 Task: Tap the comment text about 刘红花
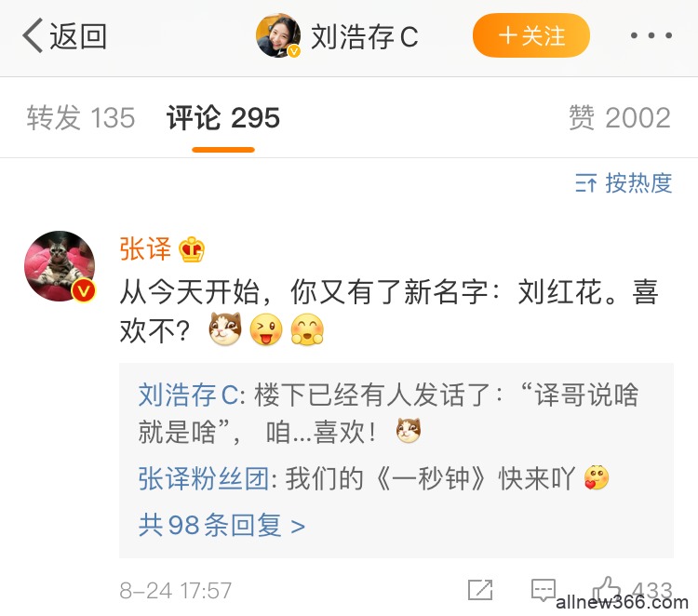tap(389, 311)
